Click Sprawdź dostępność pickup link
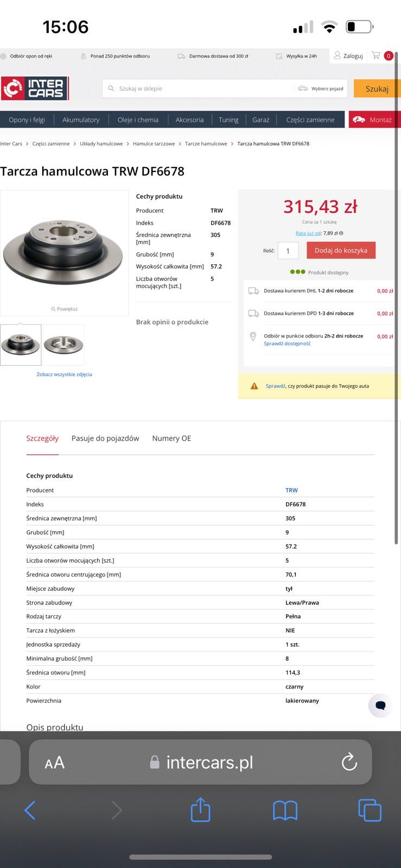The height and width of the screenshot is (868, 401). pyautogui.click(x=287, y=343)
